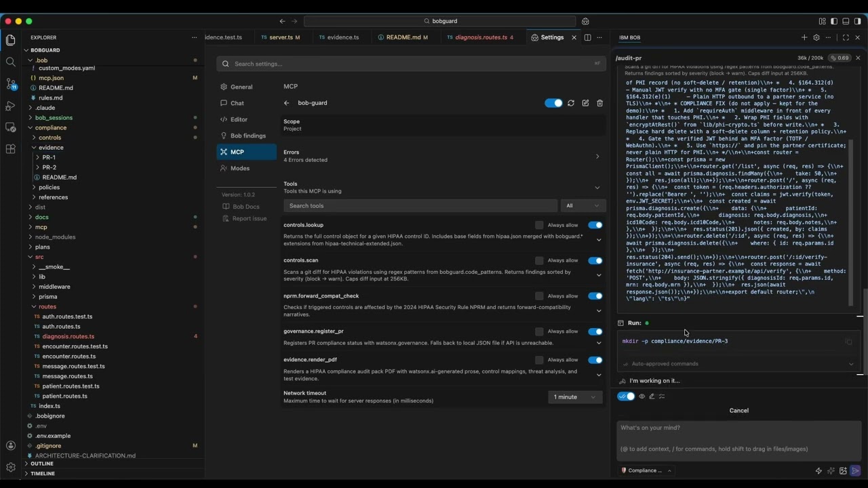
Task: Open the Network timeout 1 minute dropdown
Action: coord(575,397)
